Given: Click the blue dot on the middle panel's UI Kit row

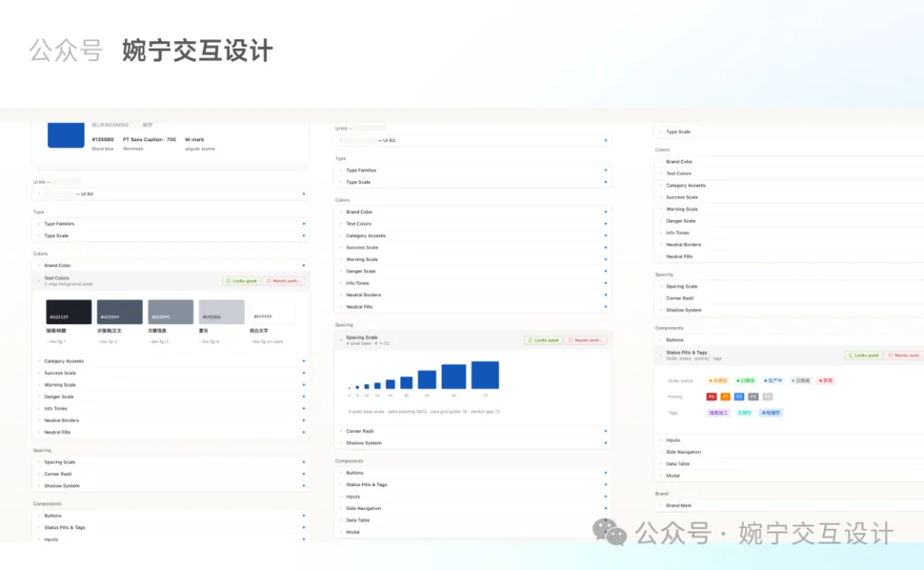Looking at the screenshot, I should pyautogui.click(x=605, y=140).
